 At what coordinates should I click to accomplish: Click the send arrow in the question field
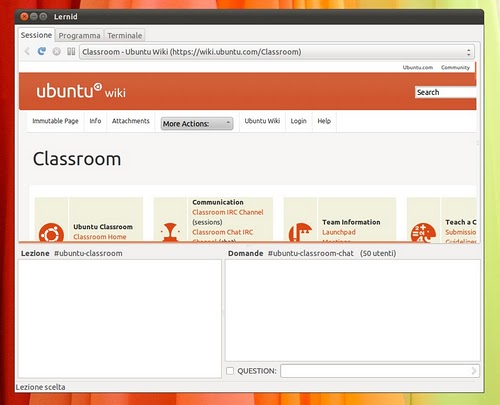[x=474, y=371]
